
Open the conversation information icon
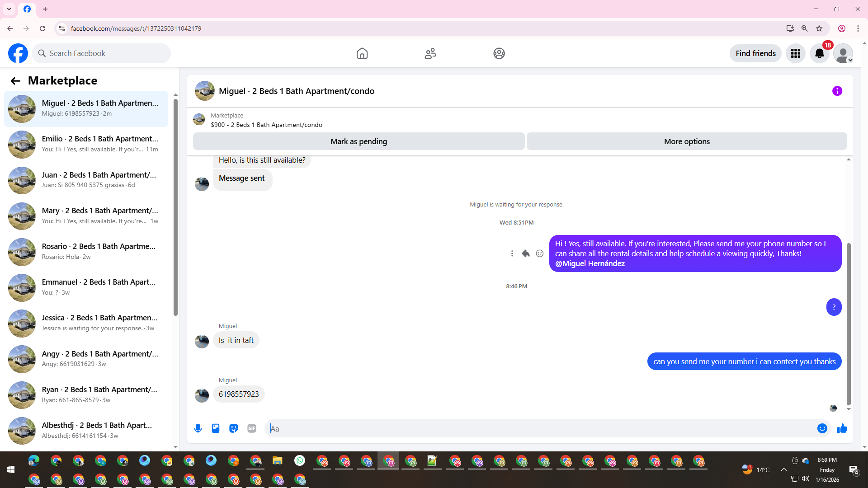[x=837, y=91]
